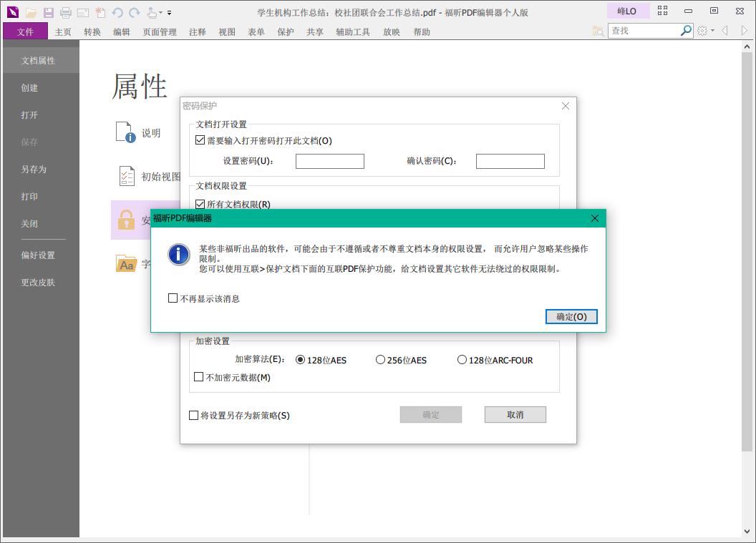Click the Hand tool icon near the toolbar

(x=152, y=12)
